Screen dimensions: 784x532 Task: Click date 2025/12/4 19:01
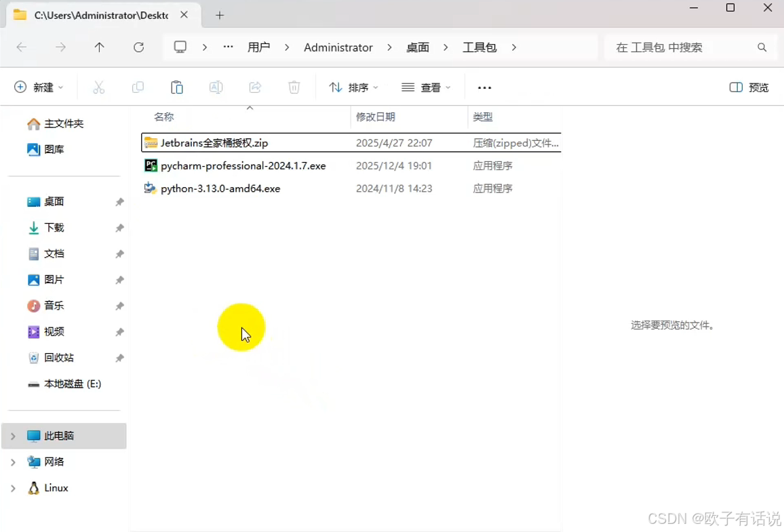point(394,166)
